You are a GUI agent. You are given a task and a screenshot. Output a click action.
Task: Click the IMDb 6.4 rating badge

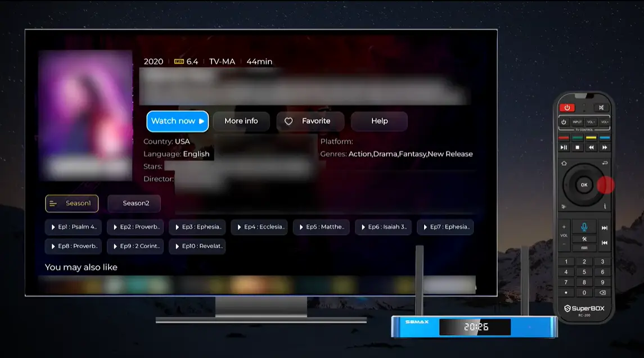186,62
